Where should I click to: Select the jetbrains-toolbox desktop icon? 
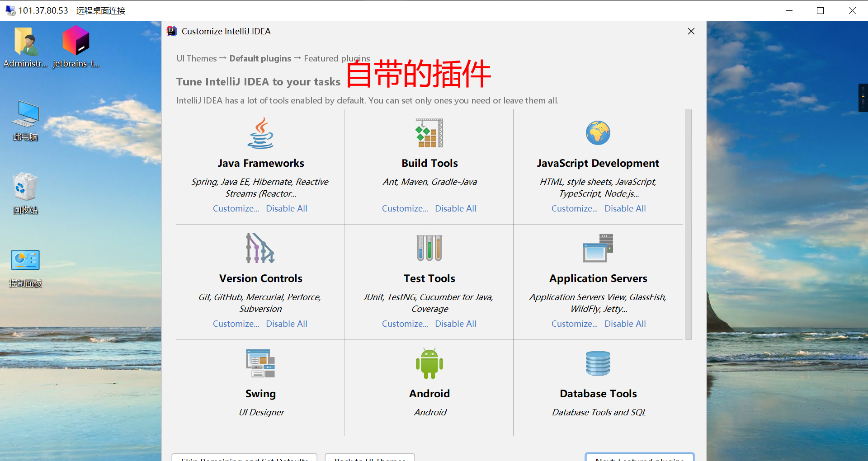76,47
